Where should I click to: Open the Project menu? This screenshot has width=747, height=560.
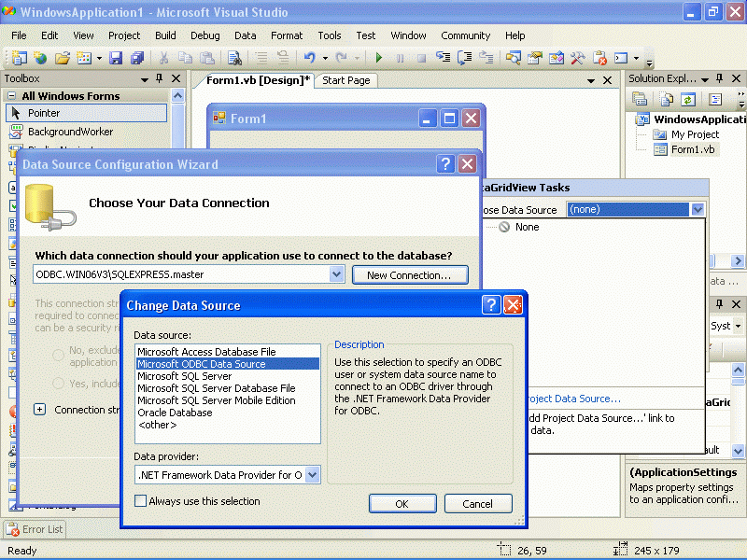pos(124,35)
